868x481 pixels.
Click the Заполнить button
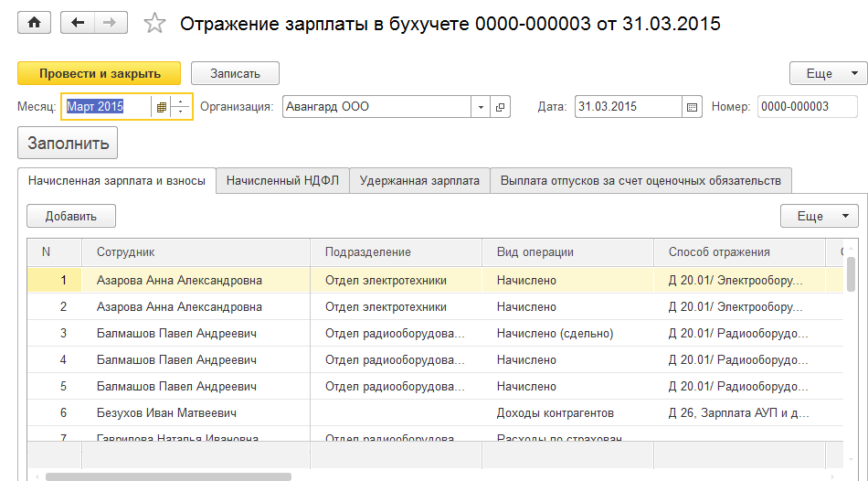click(68, 144)
